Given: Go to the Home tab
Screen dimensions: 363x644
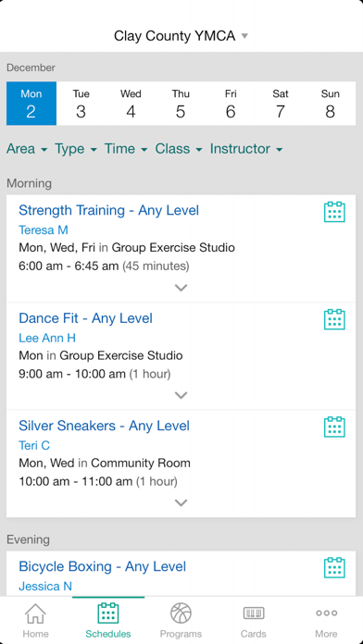Looking at the screenshot, I should (36, 620).
